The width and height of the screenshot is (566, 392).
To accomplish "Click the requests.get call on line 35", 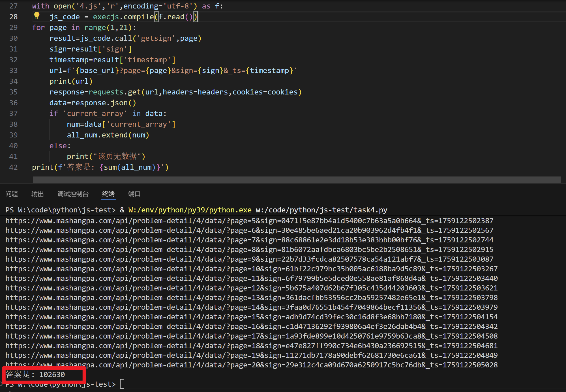I will tap(115, 92).
